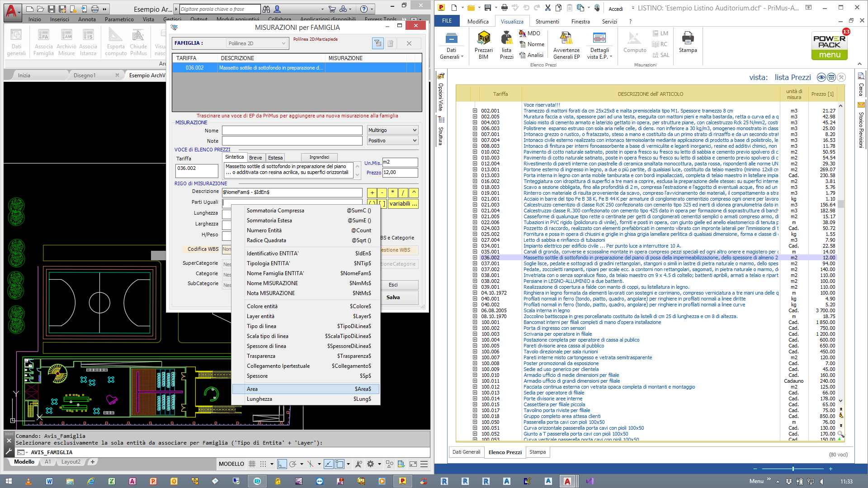Expand tree node for article 002.001
The image size is (868, 488).
click(475, 111)
